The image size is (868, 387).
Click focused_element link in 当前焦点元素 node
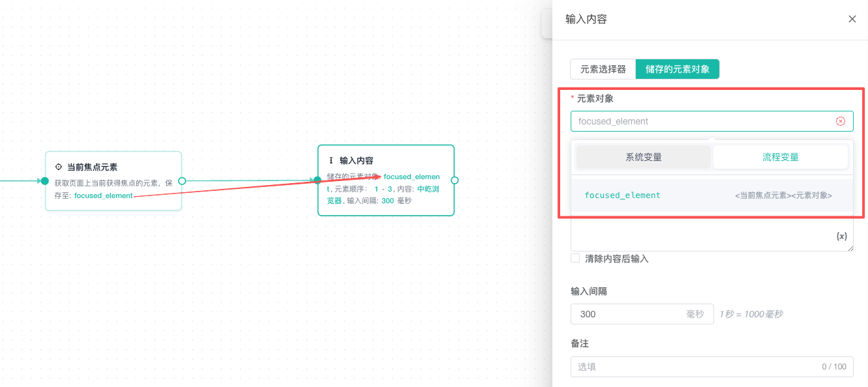point(104,195)
